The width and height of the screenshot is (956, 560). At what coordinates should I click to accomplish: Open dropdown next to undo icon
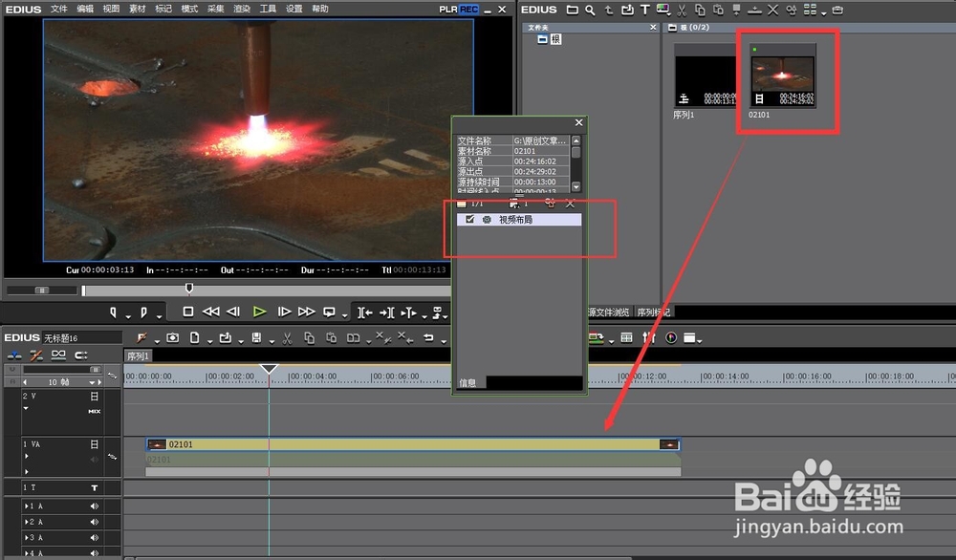(x=444, y=341)
